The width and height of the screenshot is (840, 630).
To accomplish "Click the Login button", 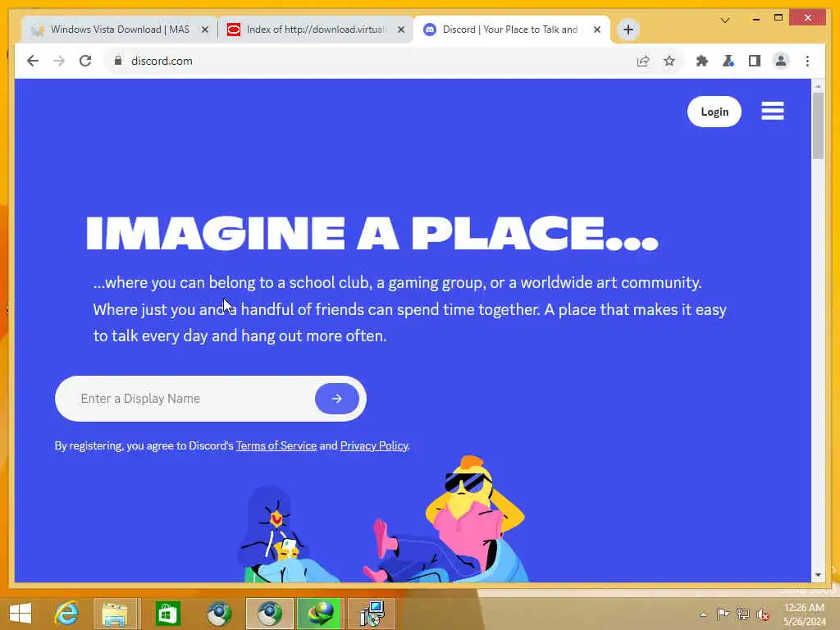I will pos(714,112).
